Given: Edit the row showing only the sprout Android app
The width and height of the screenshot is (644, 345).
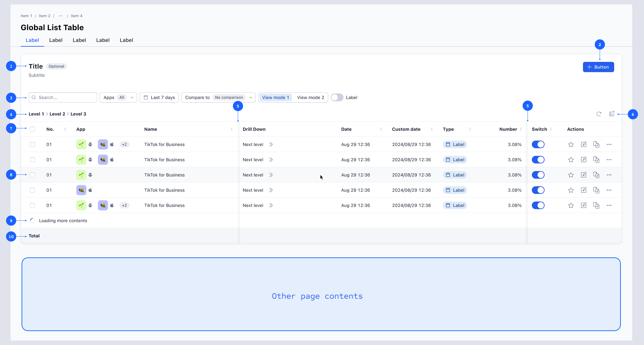Looking at the screenshot, I should 584,175.
